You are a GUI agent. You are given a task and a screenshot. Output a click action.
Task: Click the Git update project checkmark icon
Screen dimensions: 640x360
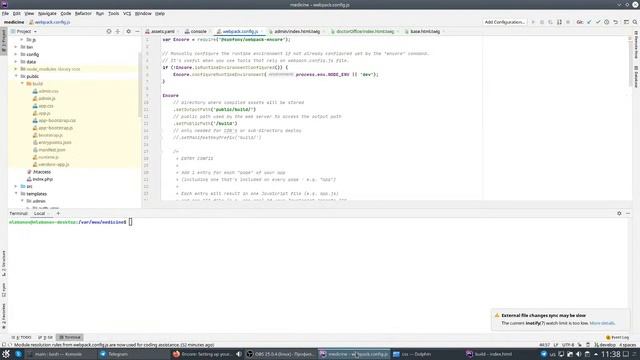point(589,22)
